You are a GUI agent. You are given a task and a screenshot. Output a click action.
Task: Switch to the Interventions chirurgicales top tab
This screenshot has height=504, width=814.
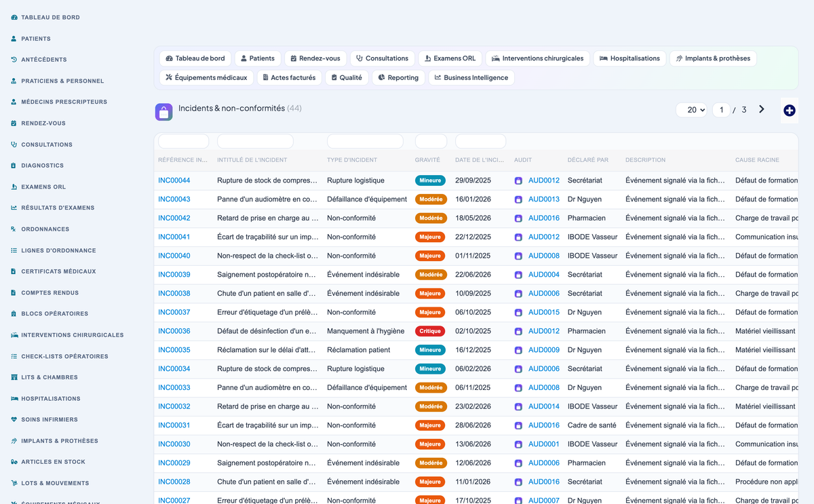538,58
